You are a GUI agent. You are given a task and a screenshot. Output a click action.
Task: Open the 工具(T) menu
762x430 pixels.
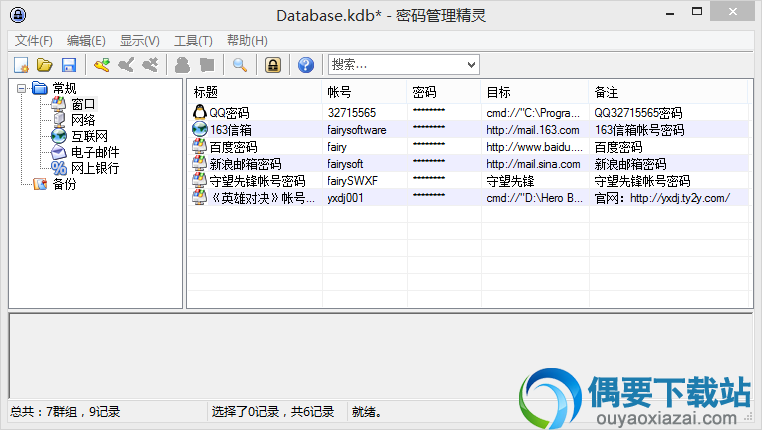click(193, 41)
